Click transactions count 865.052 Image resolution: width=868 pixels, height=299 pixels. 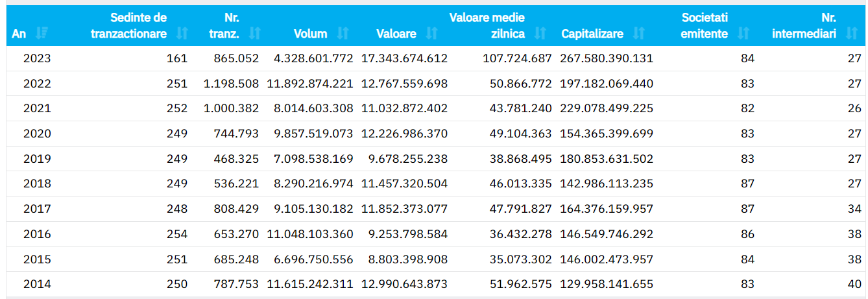click(x=237, y=58)
